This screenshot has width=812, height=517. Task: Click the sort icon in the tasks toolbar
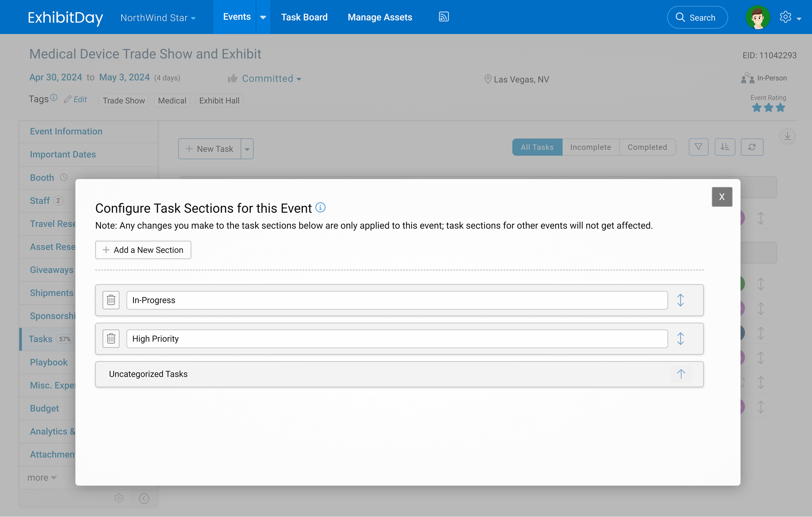coord(725,147)
